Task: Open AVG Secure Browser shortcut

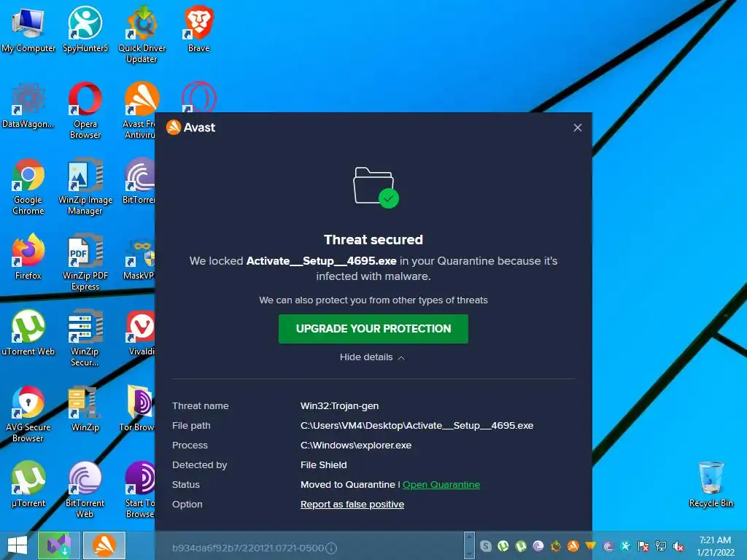Action: coord(28,414)
